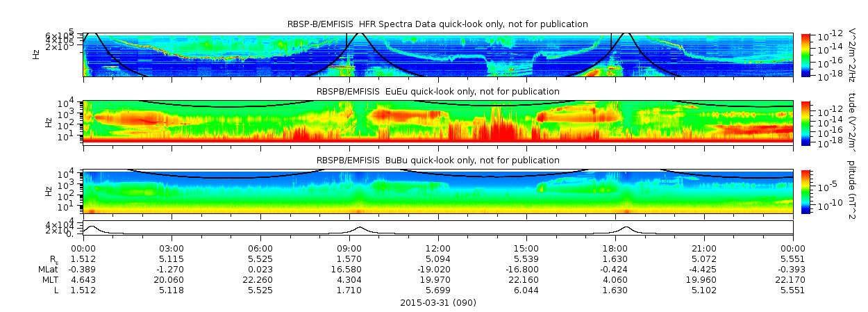Click inside the HFR Spectra spectrogram
This screenshot has width=868, height=312.
pyautogui.click(x=438, y=54)
